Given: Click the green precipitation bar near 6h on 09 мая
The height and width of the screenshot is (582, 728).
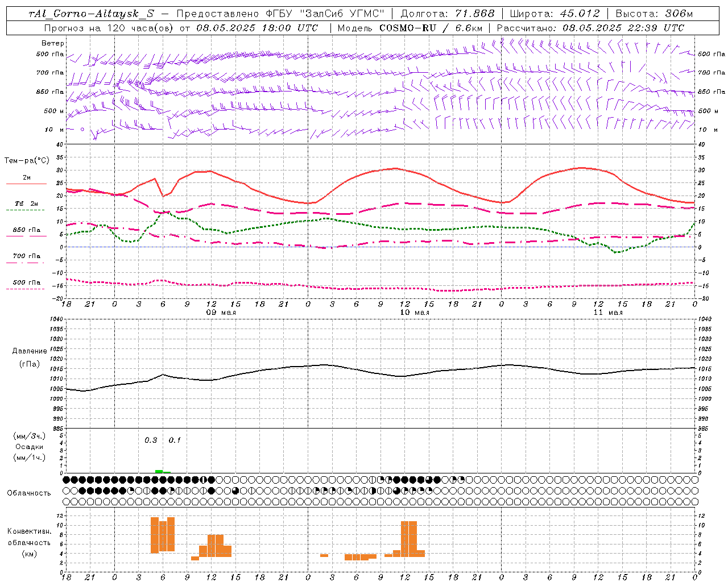Looking at the screenshot, I should point(159,471).
